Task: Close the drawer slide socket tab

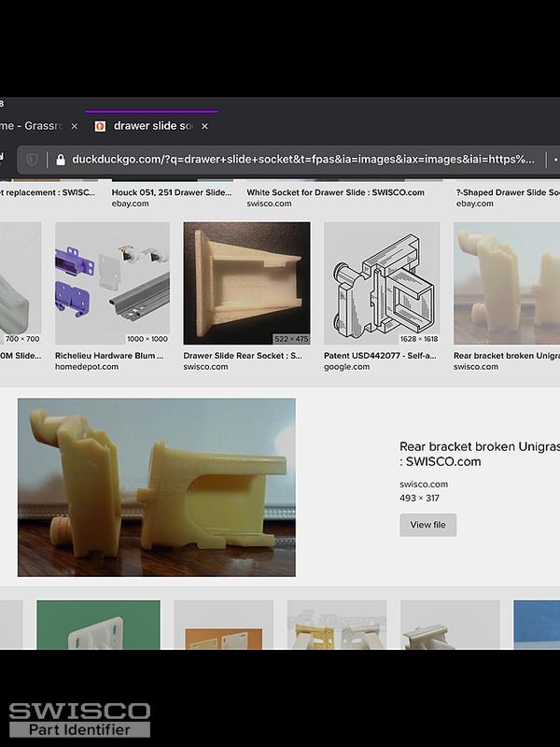Action: coord(204,126)
